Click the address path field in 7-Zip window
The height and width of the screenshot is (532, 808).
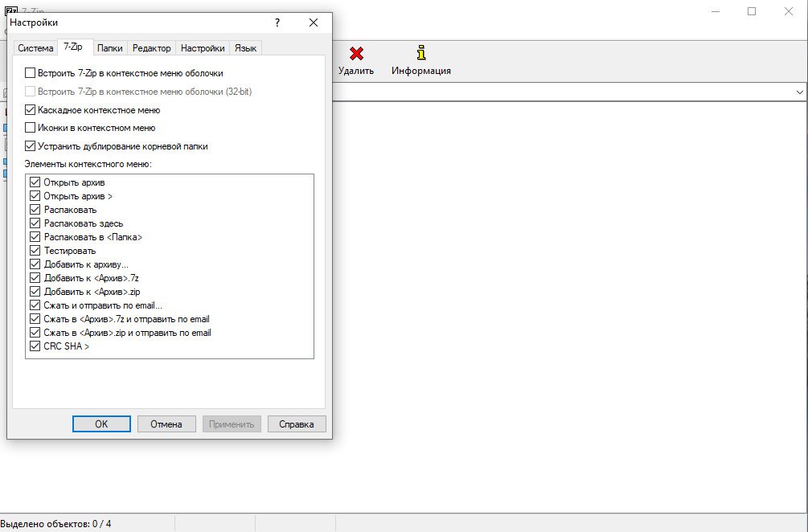(562, 92)
